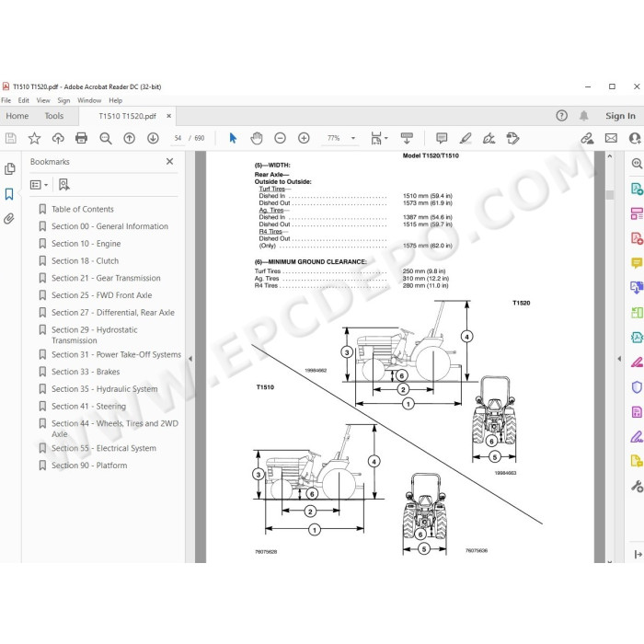
Task: Open the Edit menu
Action: pos(23,100)
